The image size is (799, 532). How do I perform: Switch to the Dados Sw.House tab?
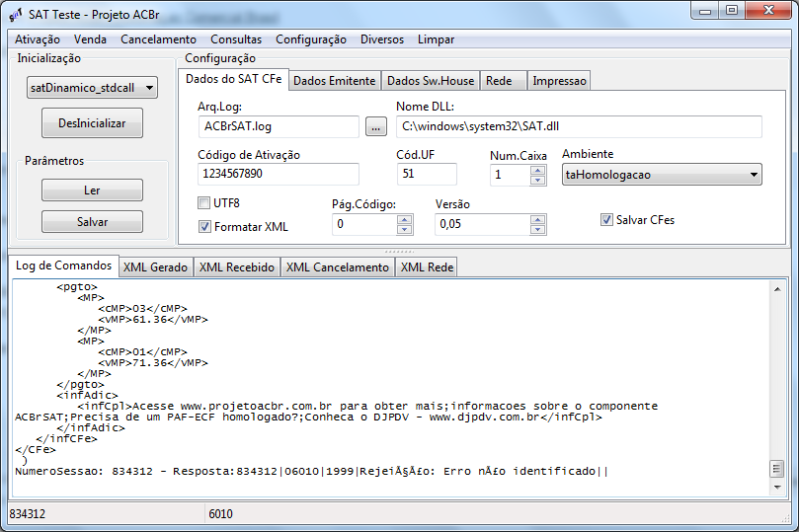click(x=430, y=81)
